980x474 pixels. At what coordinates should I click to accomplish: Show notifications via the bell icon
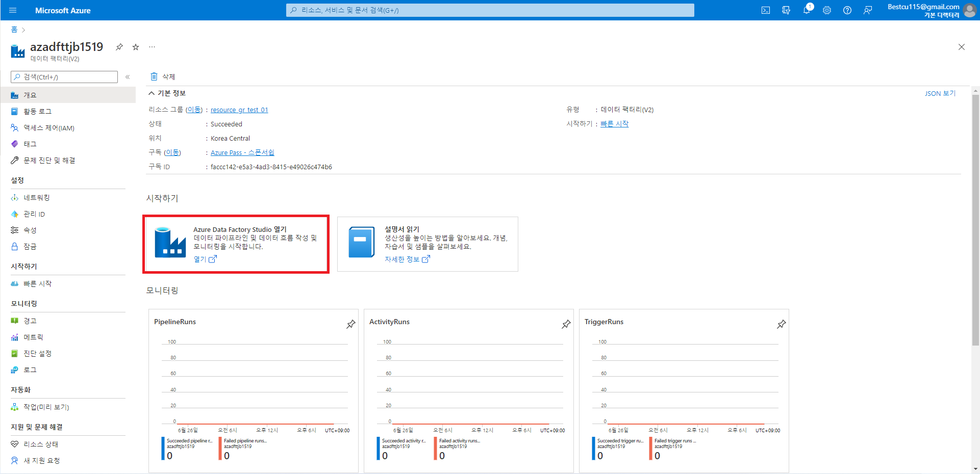tap(807, 10)
